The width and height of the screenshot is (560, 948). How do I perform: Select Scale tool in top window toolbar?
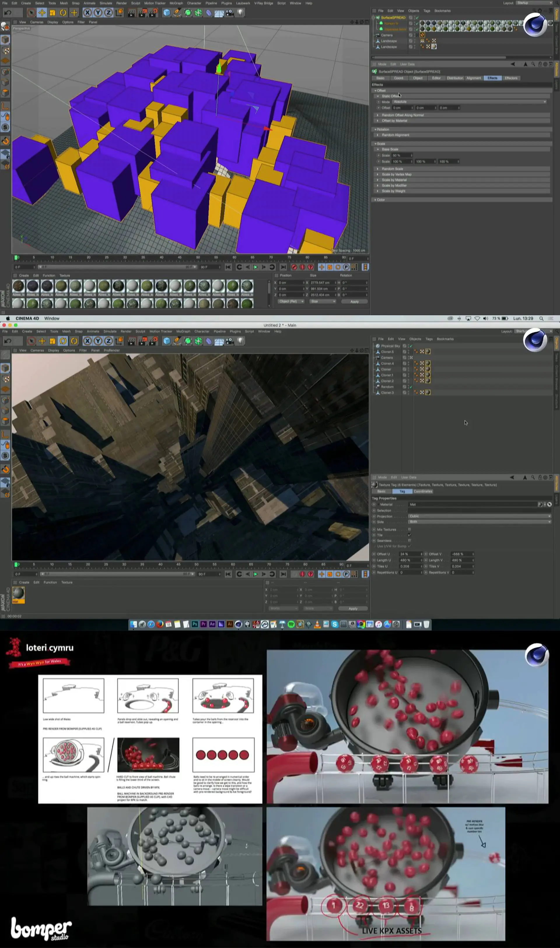pyautogui.click(x=52, y=13)
